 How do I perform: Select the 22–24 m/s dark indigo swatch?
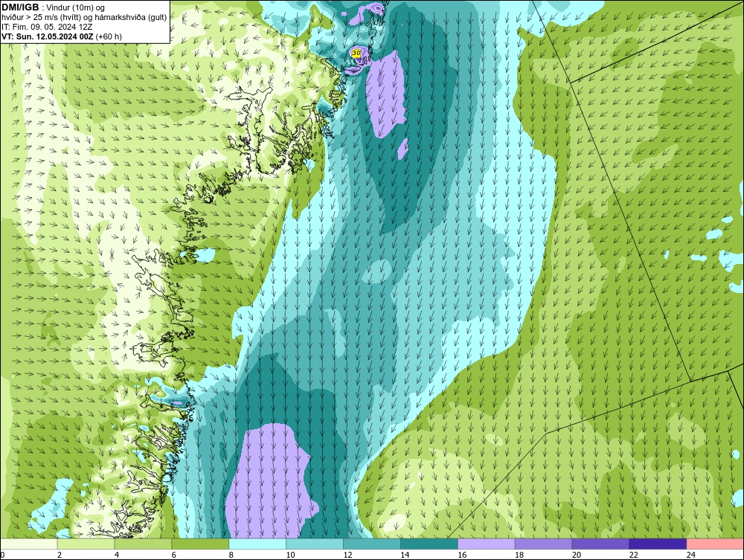pos(658,544)
